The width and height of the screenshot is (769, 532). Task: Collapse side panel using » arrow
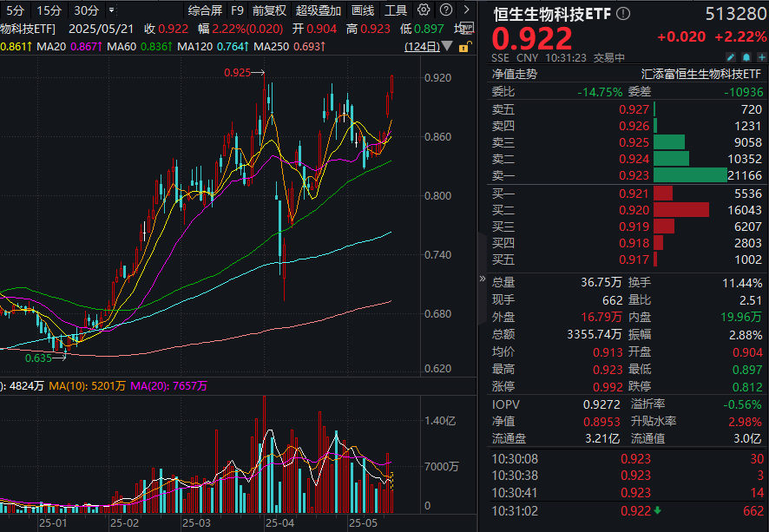click(x=483, y=279)
